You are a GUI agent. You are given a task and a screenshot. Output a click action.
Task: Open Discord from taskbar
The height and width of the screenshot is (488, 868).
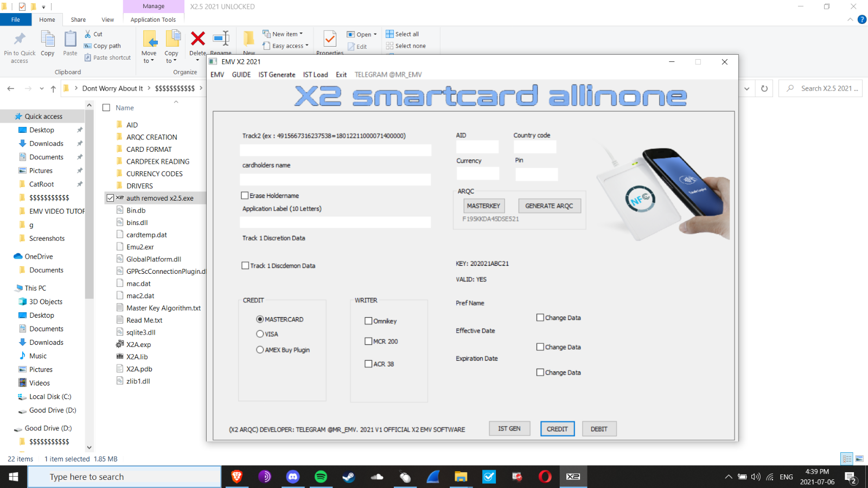point(293,477)
